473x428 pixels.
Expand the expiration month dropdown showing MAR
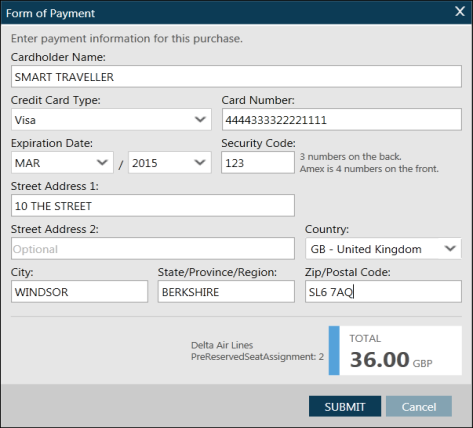[62, 162]
